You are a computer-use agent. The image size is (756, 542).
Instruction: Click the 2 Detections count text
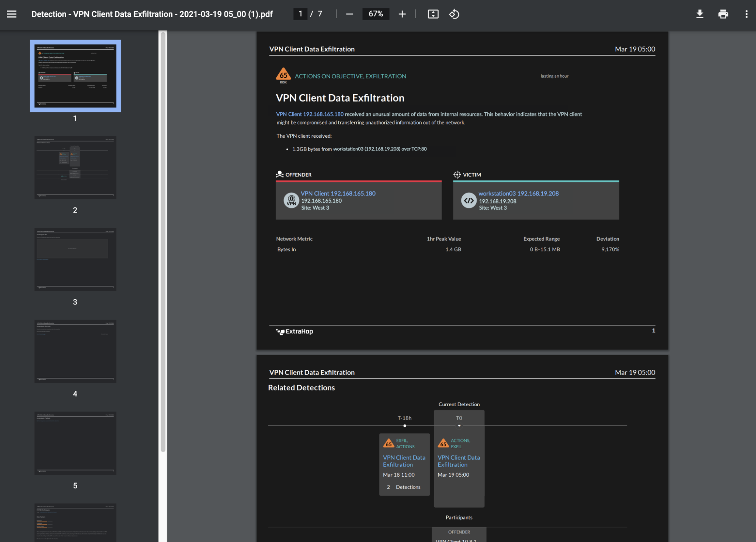click(x=404, y=487)
